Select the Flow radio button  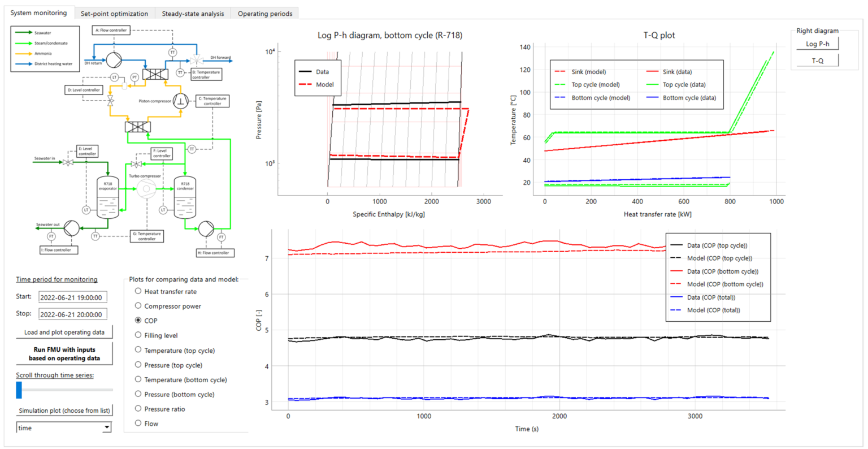tap(138, 424)
